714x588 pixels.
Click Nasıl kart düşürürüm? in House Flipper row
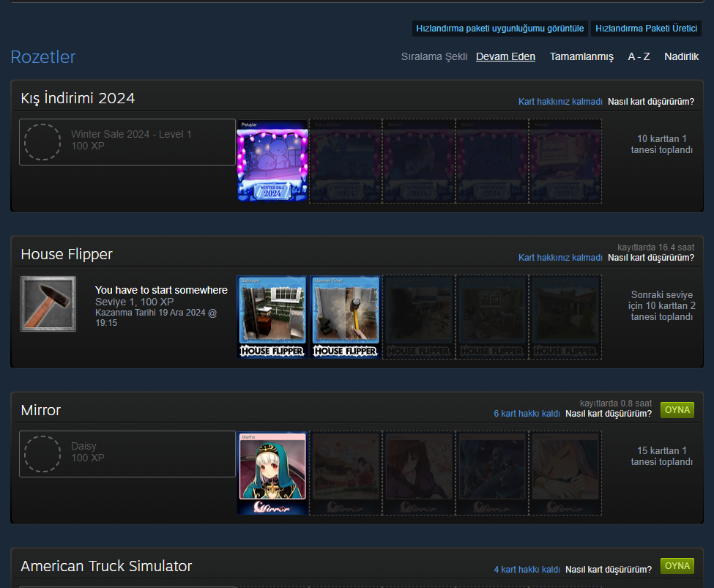(651, 258)
